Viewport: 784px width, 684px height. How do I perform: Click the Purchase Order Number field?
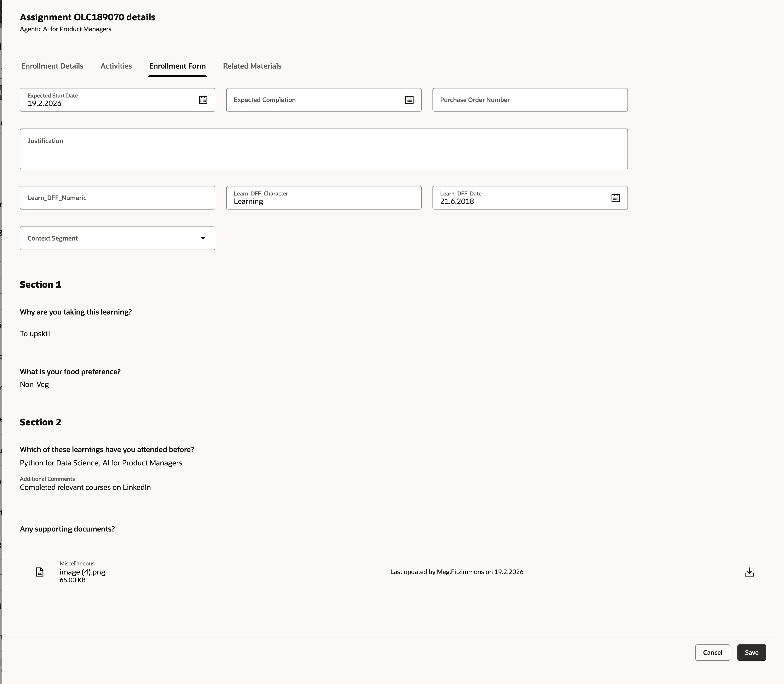pyautogui.click(x=530, y=100)
